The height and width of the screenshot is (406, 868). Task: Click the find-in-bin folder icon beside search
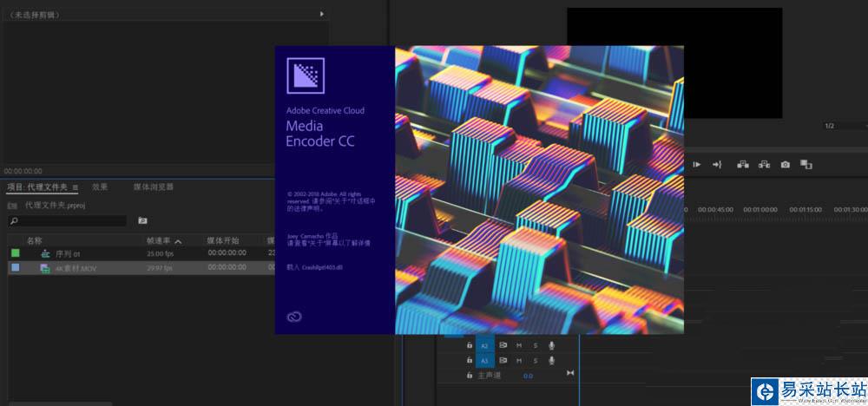(143, 220)
